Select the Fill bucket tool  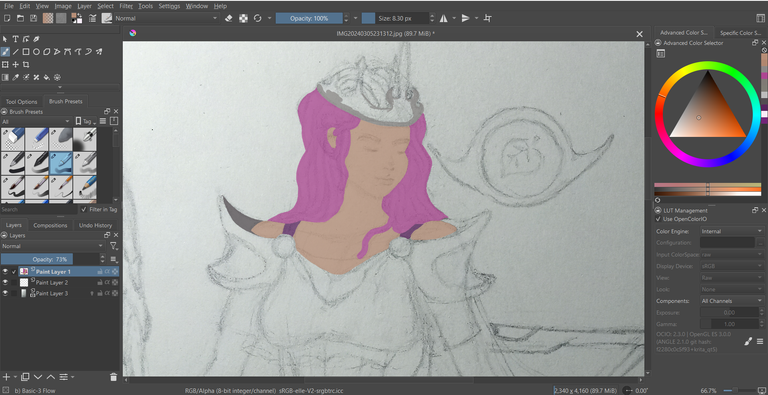point(47,77)
